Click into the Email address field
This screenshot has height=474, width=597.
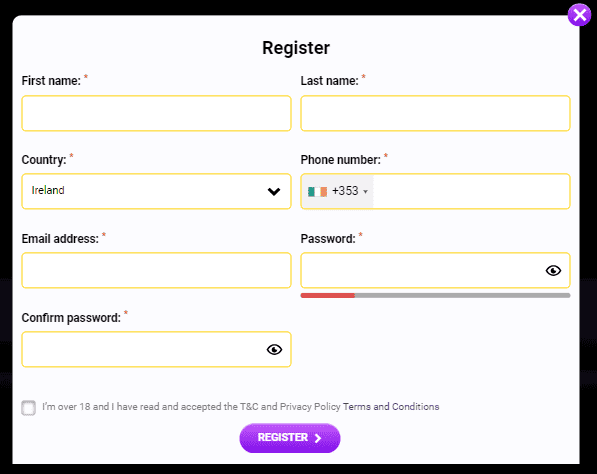156,270
